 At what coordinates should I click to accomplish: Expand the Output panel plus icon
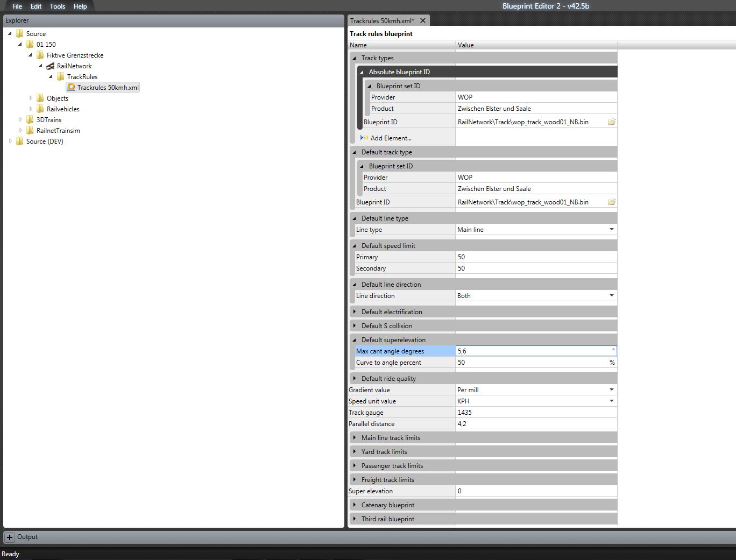pyautogui.click(x=10, y=537)
